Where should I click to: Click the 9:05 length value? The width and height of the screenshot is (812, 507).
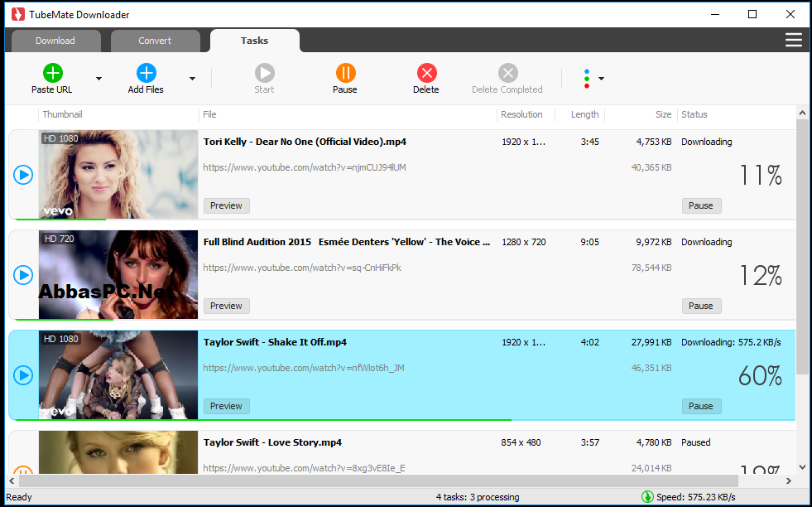590,242
